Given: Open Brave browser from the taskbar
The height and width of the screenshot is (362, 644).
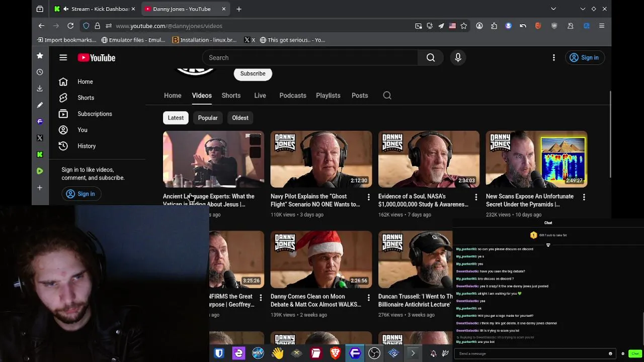Looking at the screenshot, I should 335,353.
